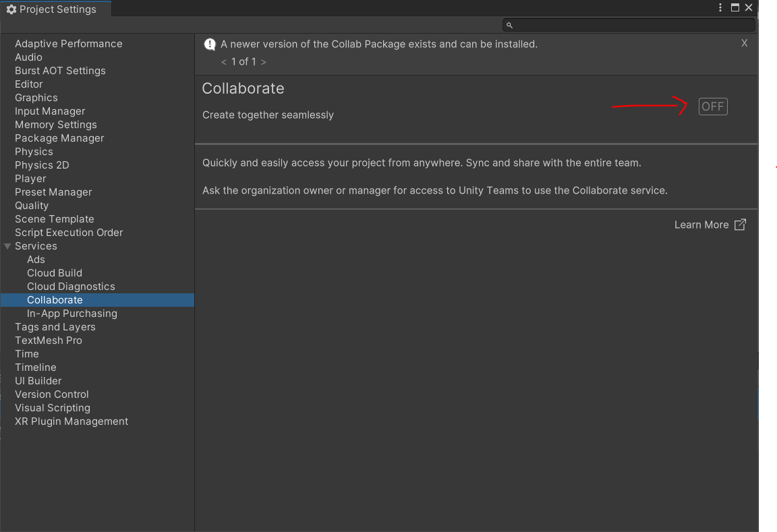
Task: Open the Learn More link
Action: pos(710,225)
